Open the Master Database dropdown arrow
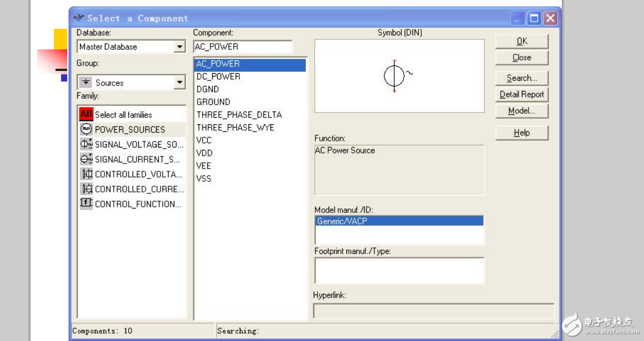Image resolution: width=644 pixels, height=341 pixels. coord(179,47)
